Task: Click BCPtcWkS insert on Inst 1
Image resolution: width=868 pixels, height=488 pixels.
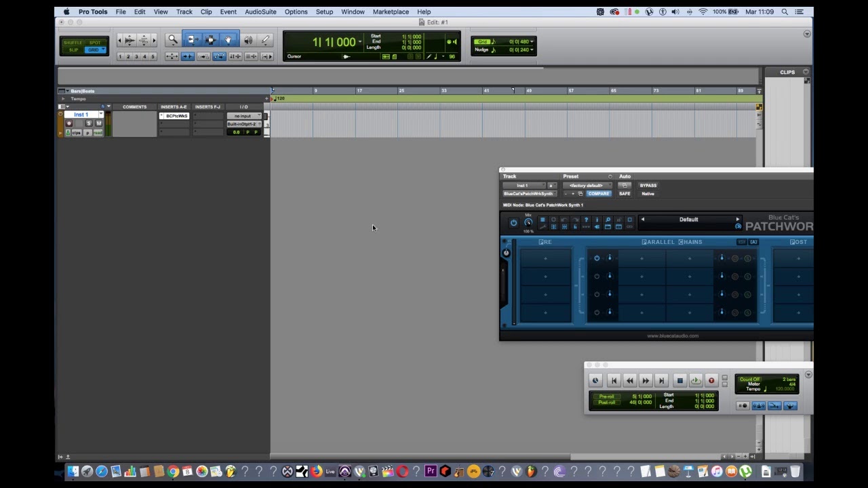Action: click(174, 116)
